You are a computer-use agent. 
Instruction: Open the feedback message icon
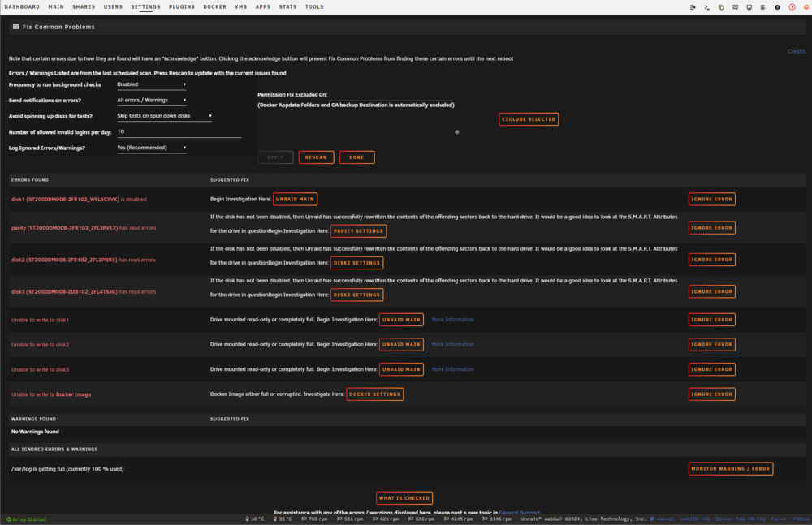coord(736,7)
